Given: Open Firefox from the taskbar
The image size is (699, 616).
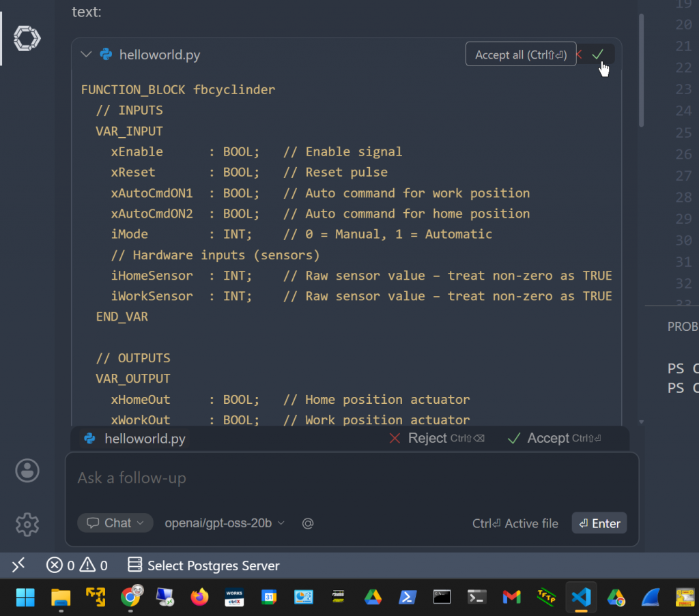Looking at the screenshot, I should tap(199, 597).
